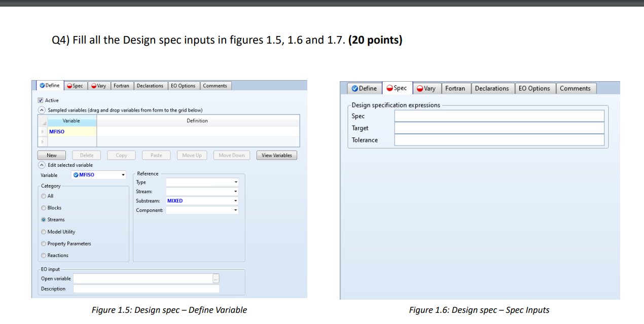Select the MFISO row in the variables grid

[x=56, y=131]
